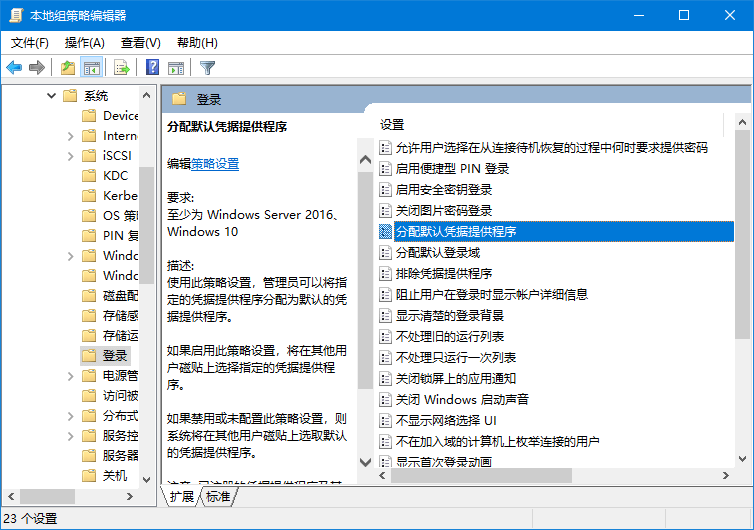Select the 关闭图片密码登录 policy setting
The height and width of the screenshot is (530, 754).
click(x=444, y=210)
